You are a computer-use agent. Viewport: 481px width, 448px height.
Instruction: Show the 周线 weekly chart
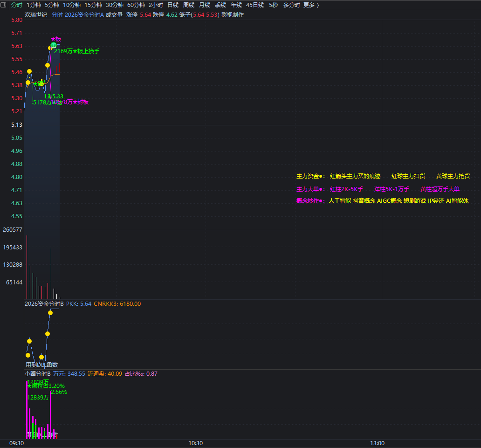point(189,5)
